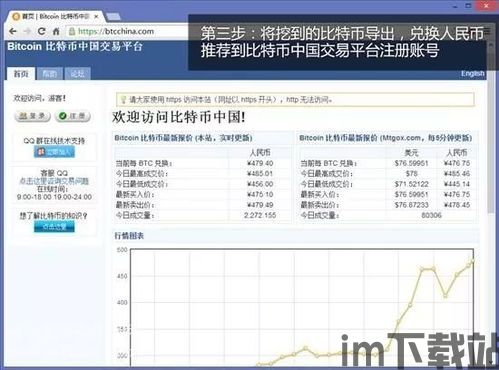Maximize the browser window
Image resolution: width=499 pixels, height=370 pixels.
[468, 6]
